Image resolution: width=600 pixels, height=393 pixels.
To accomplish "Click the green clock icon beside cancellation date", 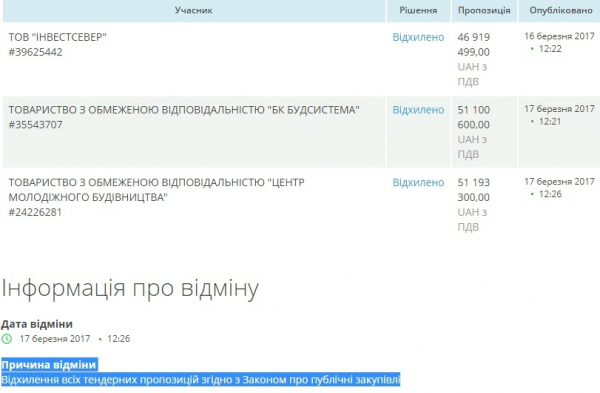I will [7, 339].
